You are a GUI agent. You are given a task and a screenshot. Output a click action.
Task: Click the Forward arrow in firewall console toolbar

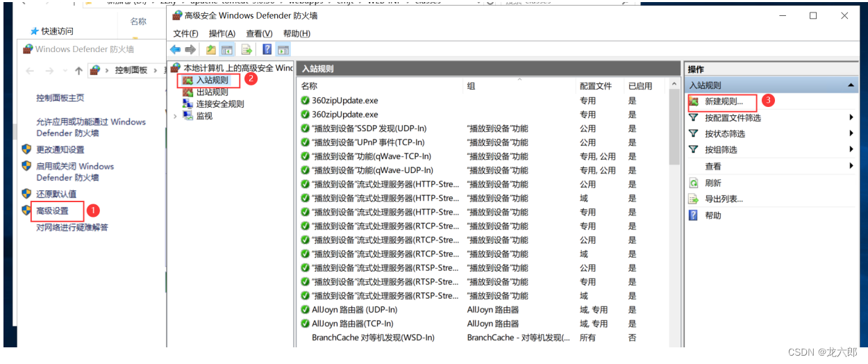click(190, 49)
